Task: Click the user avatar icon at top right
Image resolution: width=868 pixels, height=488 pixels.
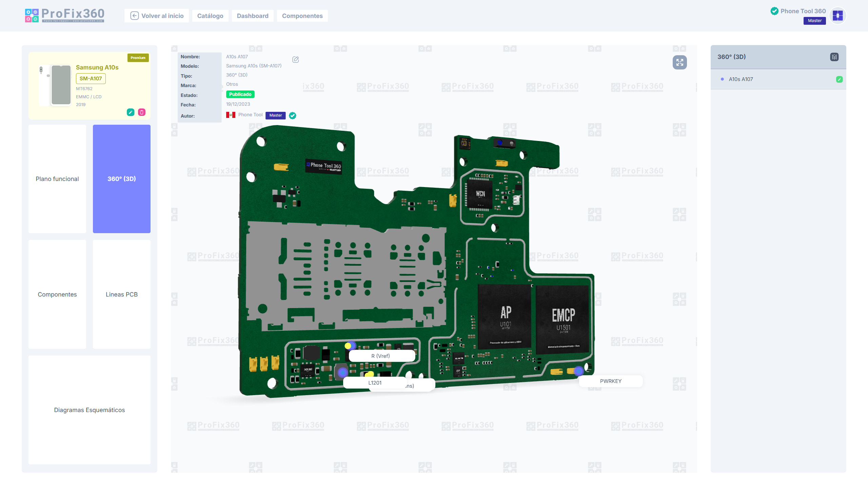Action: point(837,16)
